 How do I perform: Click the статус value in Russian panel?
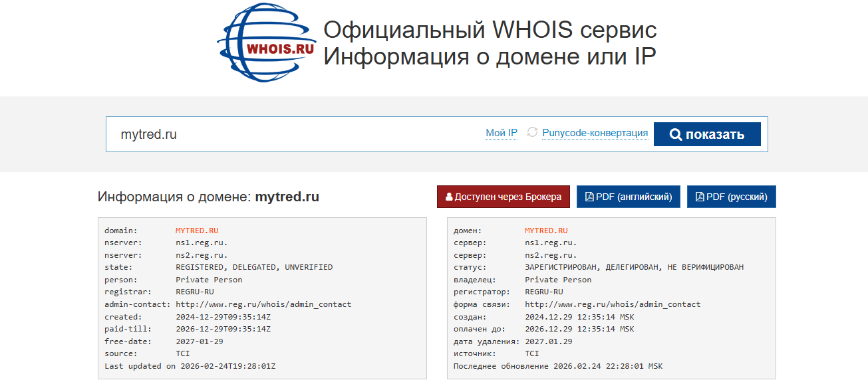tap(634, 267)
